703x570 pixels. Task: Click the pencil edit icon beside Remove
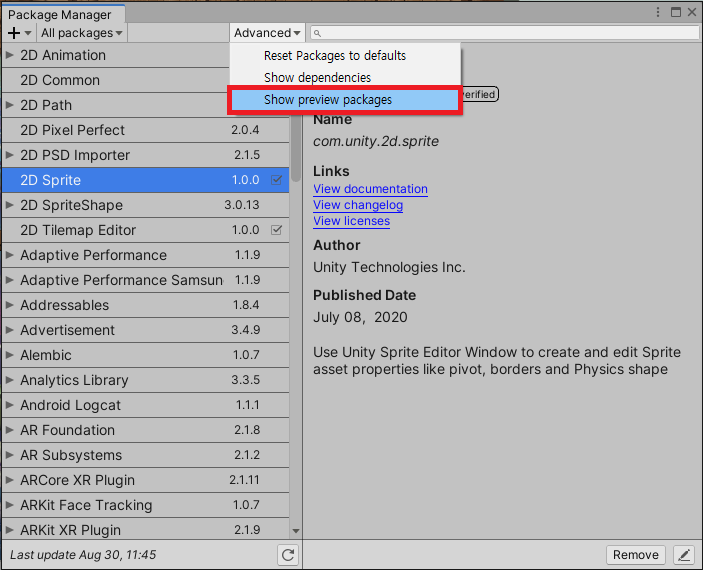(684, 555)
